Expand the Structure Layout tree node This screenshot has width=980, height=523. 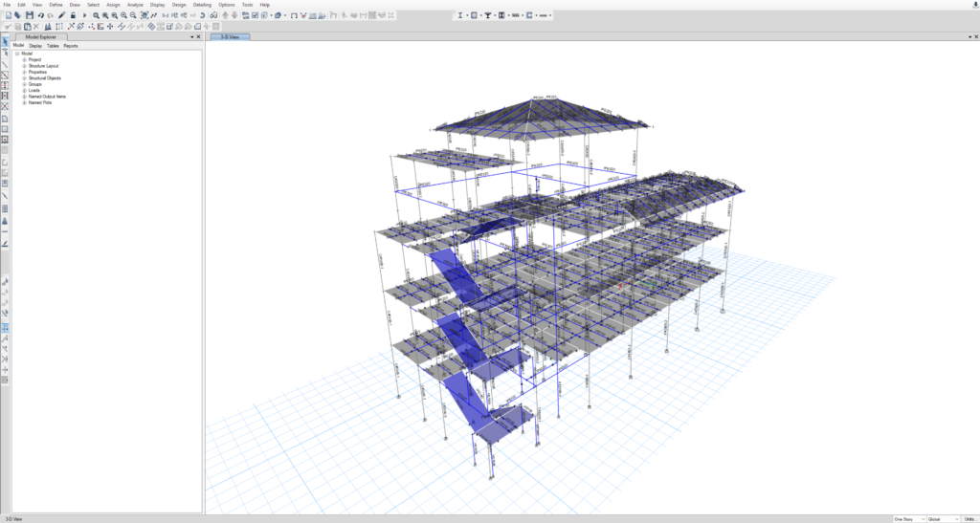click(x=24, y=66)
